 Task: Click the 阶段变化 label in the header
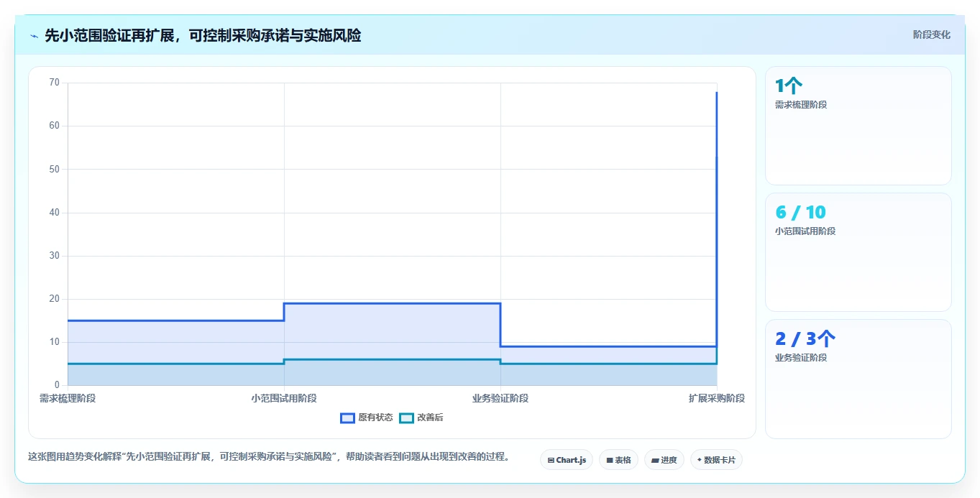(931, 34)
